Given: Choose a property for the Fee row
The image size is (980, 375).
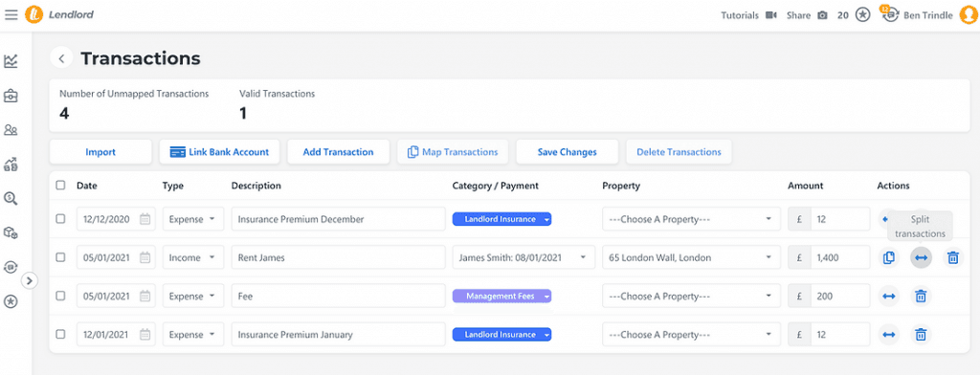Looking at the screenshot, I should (691, 297).
